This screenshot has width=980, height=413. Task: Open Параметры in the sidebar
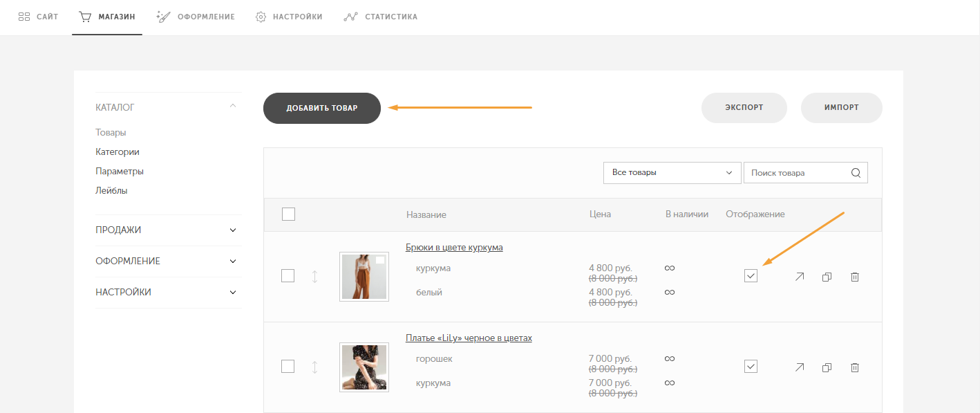point(120,171)
